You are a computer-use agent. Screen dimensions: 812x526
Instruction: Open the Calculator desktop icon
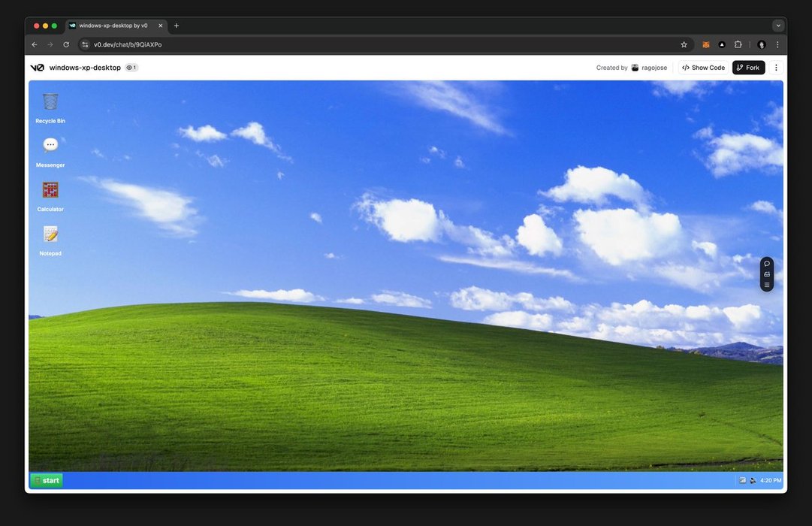click(x=50, y=196)
